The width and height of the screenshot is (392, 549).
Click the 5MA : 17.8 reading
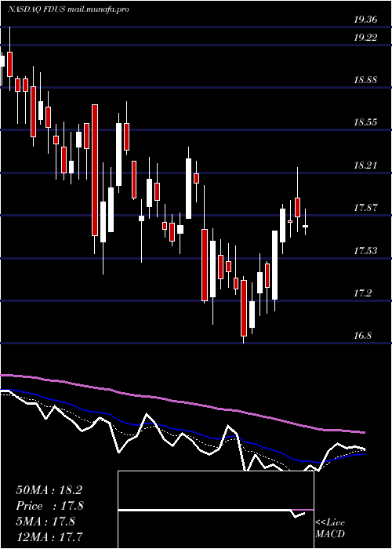pos(45,522)
